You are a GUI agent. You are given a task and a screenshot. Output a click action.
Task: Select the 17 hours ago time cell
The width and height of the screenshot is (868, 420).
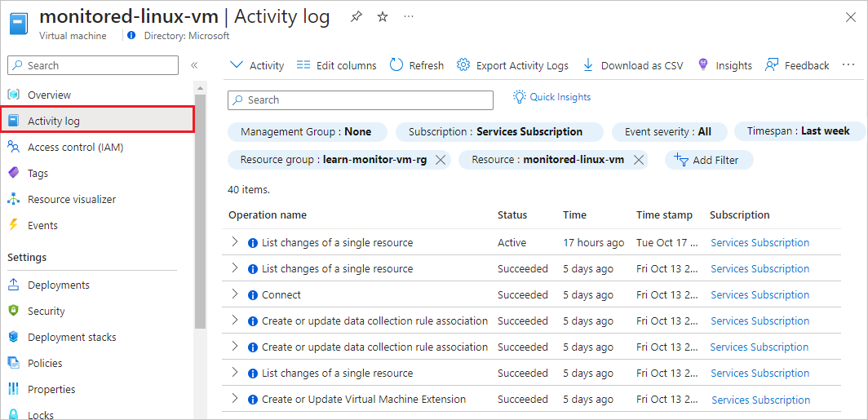tap(593, 242)
